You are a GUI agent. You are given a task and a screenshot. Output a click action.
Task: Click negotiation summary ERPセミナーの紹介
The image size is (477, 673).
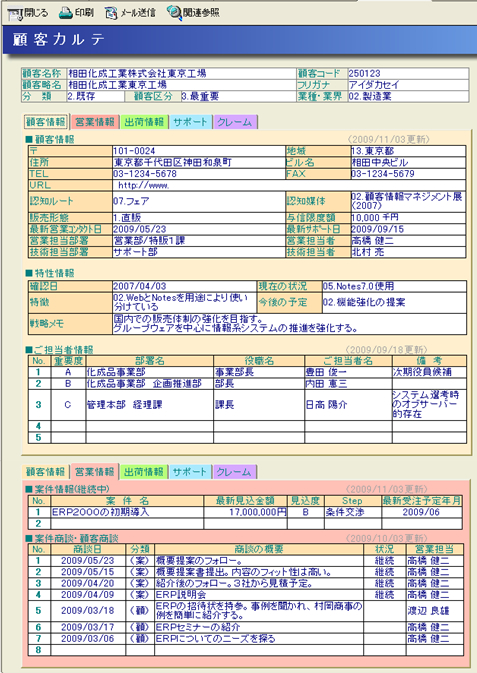[x=197, y=628]
